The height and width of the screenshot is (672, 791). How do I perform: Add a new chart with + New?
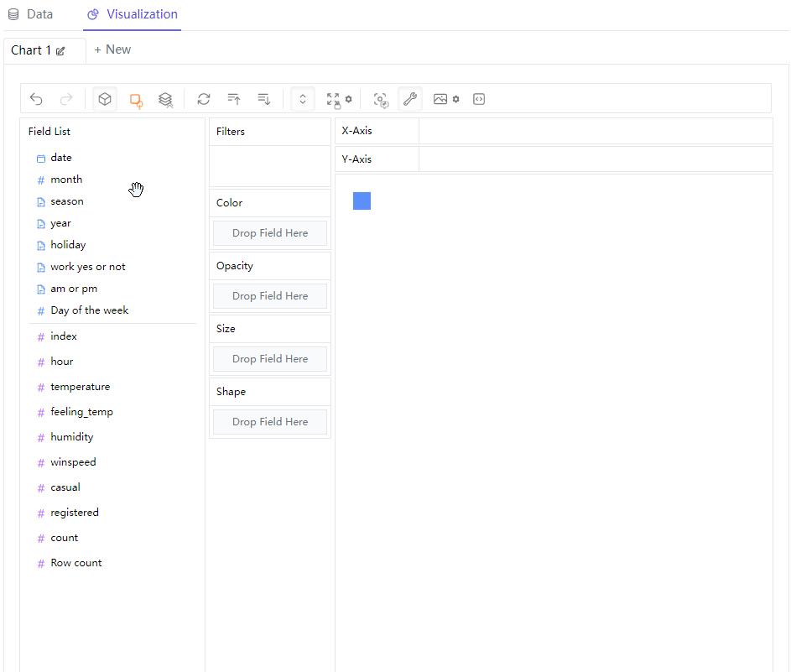[x=112, y=49]
